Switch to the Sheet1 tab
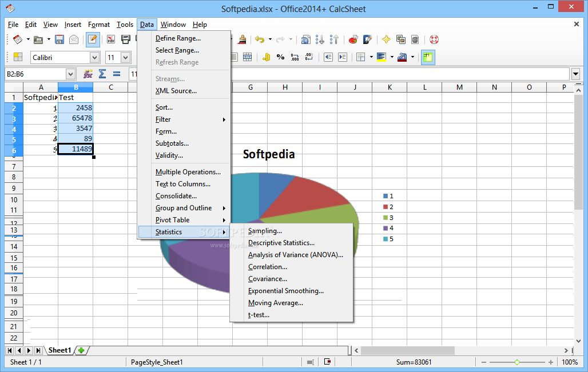 (x=59, y=350)
